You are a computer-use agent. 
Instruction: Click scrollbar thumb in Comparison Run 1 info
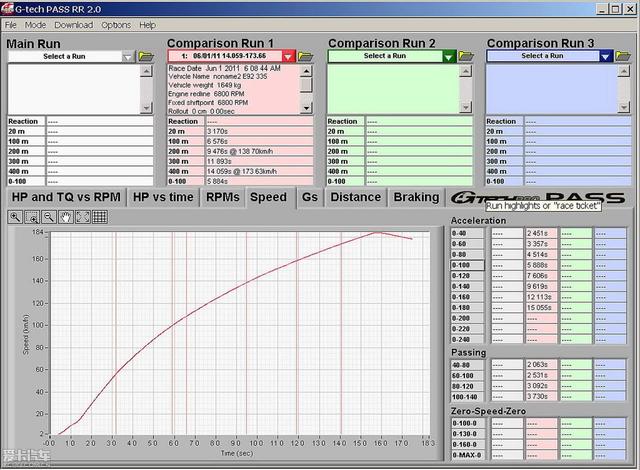coord(306,85)
